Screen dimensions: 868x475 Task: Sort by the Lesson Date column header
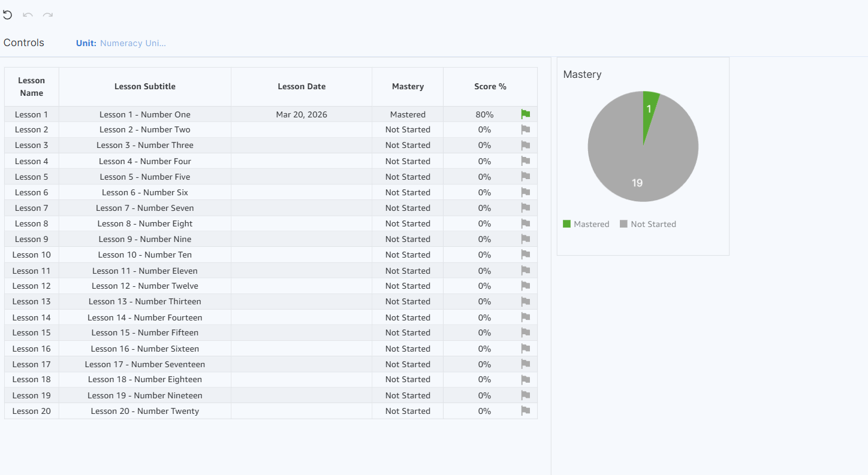click(302, 86)
